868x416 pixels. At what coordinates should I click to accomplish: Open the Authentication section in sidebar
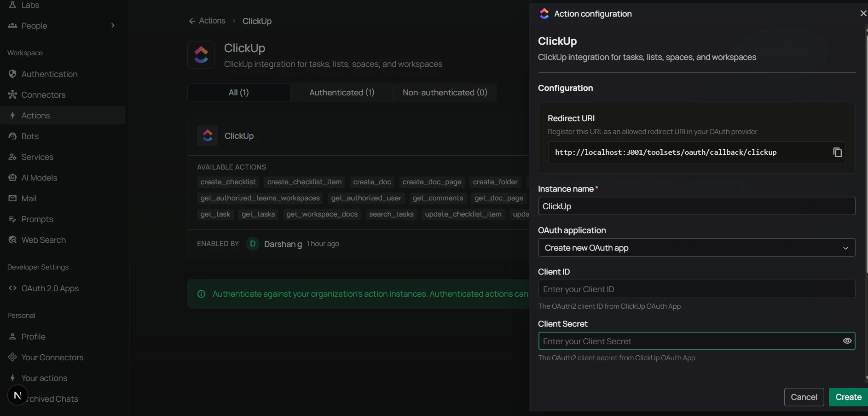tap(49, 74)
